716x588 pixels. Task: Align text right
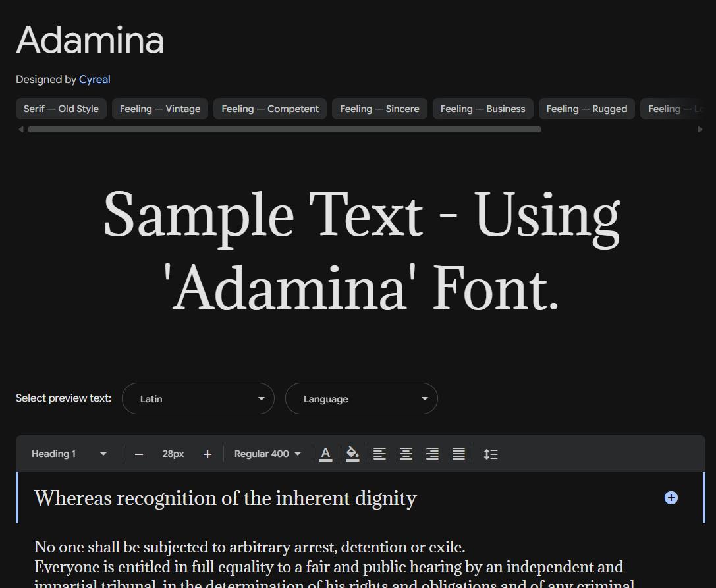coord(432,454)
